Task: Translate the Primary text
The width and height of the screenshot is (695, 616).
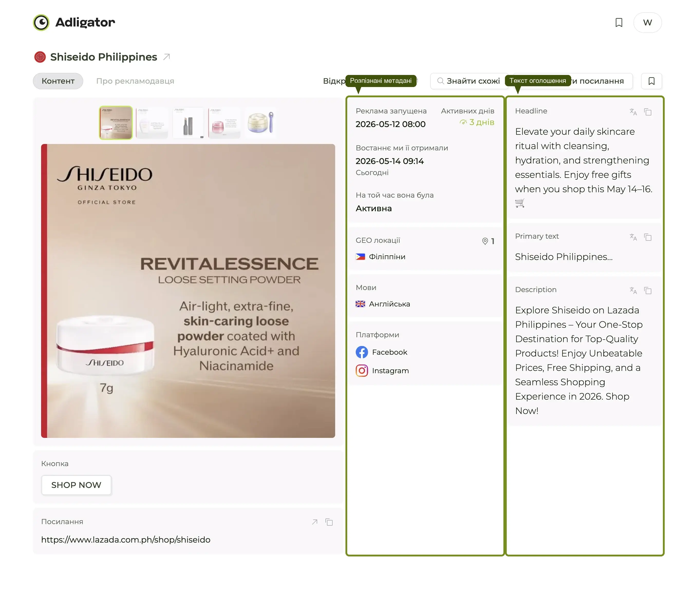Action: click(x=633, y=237)
